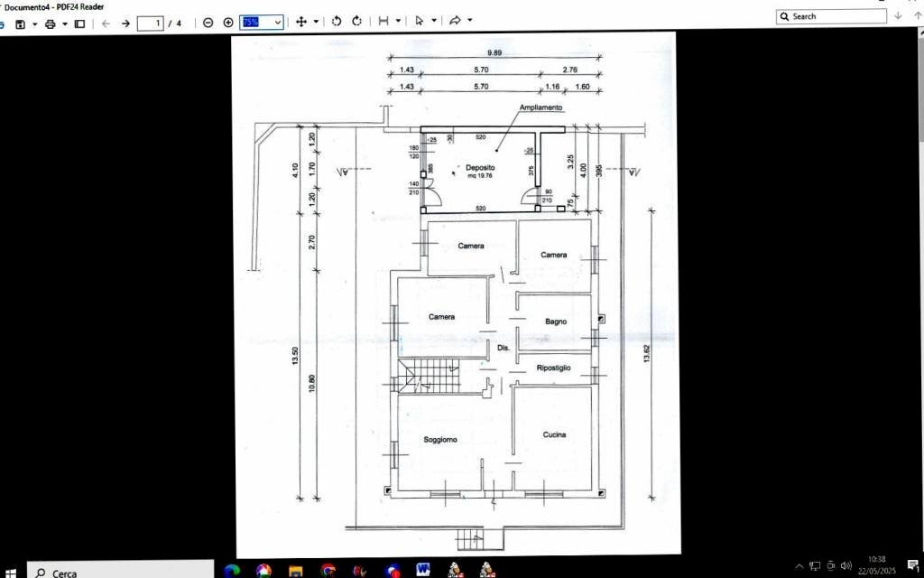The width and height of the screenshot is (924, 578).
Task: Jump to next search result arrow
Action: [898, 16]
